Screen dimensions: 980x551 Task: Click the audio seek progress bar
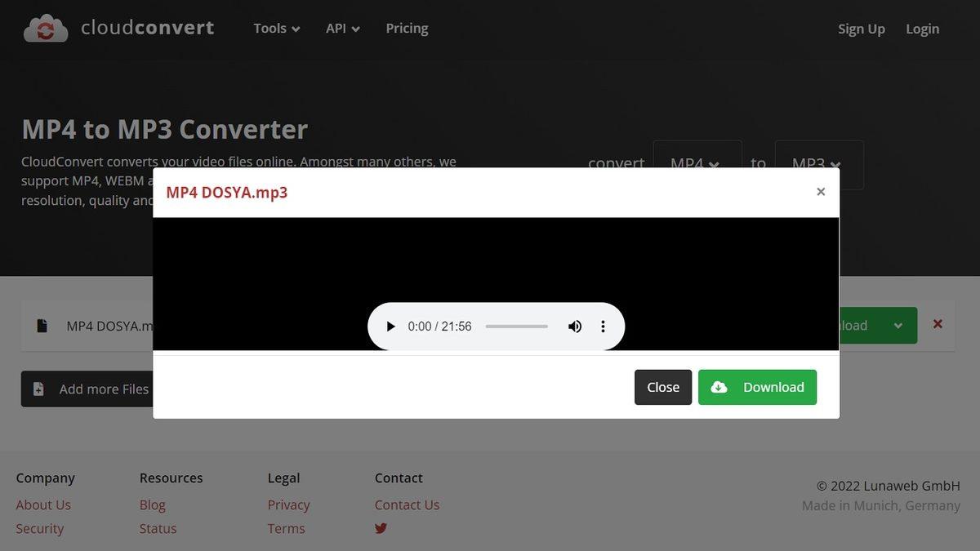click(x=516, y=327)
